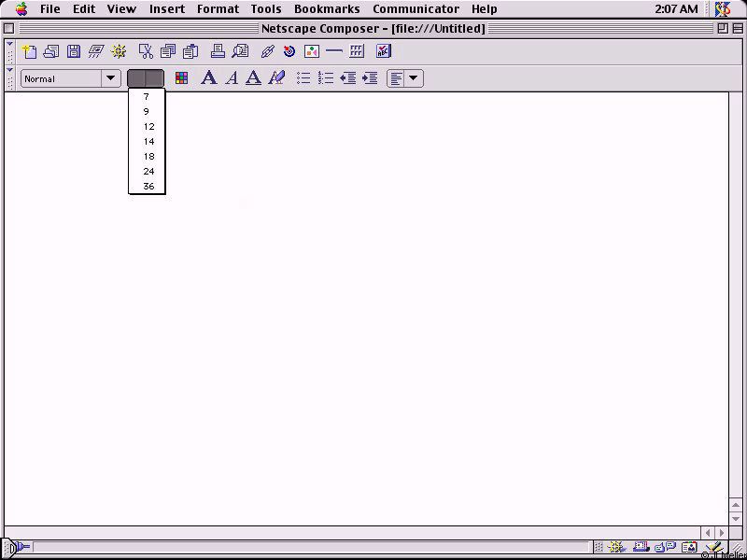Click the Print icon

click(x=218, y=51)
